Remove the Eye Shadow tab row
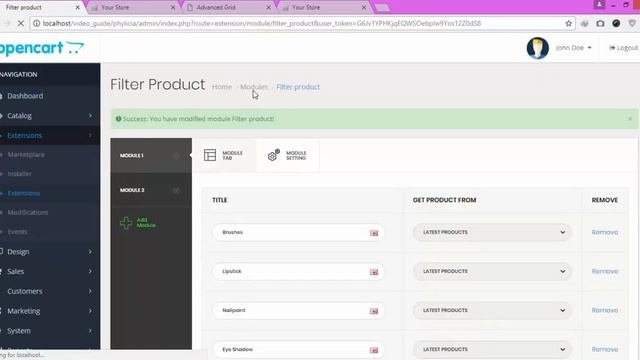The height and width of the screenshot is (360, 640). pos(605,349)
